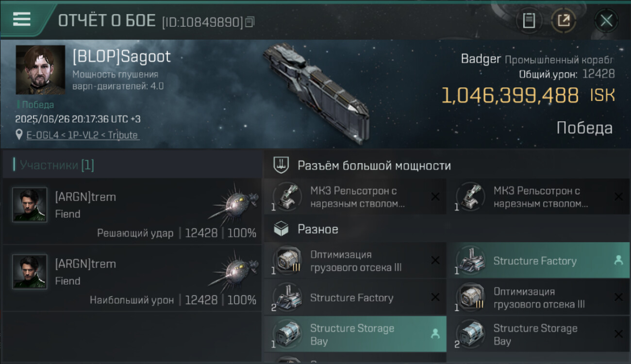The image size is (631, 364).
Task: Close the battle report window
Action: (x=606, y=20)
